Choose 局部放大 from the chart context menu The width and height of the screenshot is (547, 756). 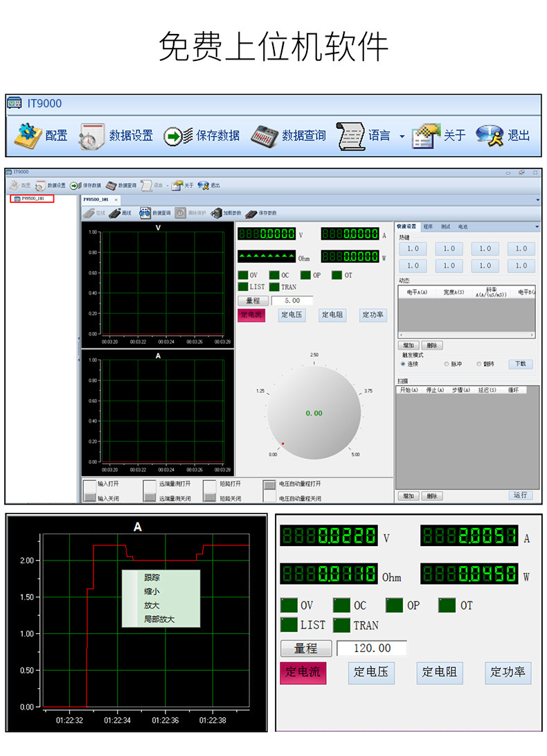coord(159,619)
